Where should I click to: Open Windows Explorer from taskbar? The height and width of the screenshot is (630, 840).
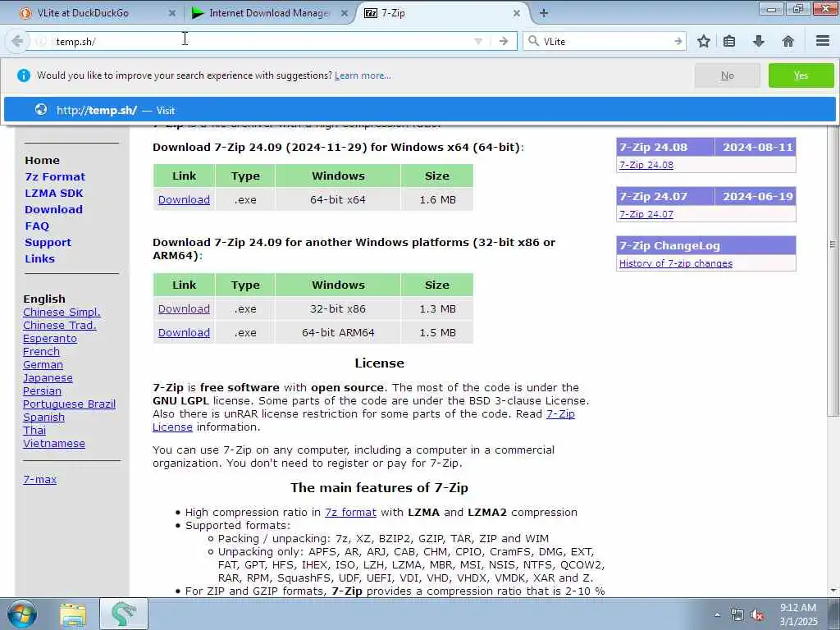(x=73, y=614)
